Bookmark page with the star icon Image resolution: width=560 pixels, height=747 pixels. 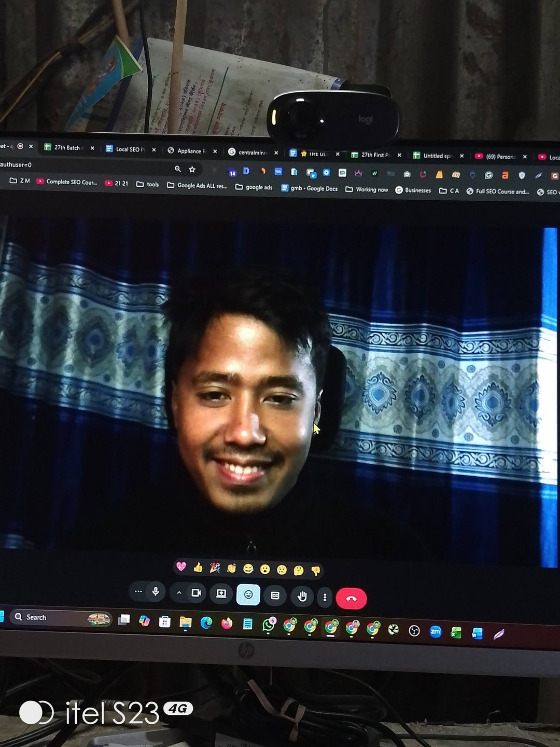coord(192,169)
